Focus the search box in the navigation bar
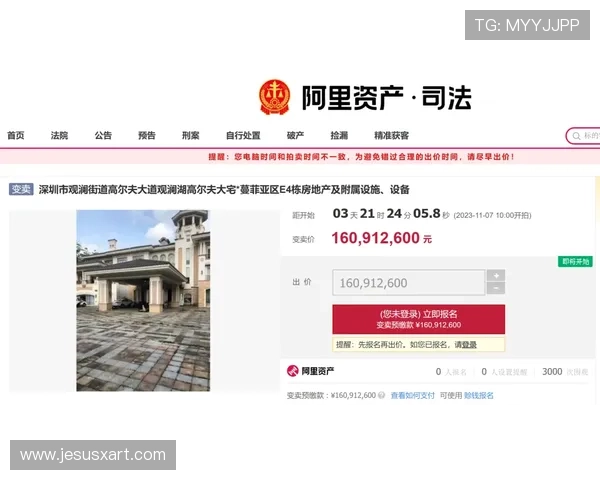The width and height of the screenshot is (600, 480). tap(583, 136)
